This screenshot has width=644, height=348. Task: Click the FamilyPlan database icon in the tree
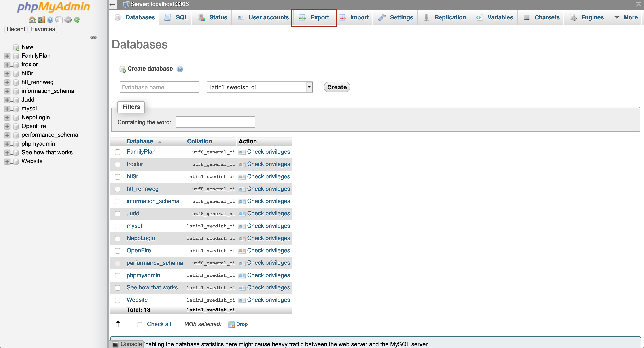coord(16,56)
